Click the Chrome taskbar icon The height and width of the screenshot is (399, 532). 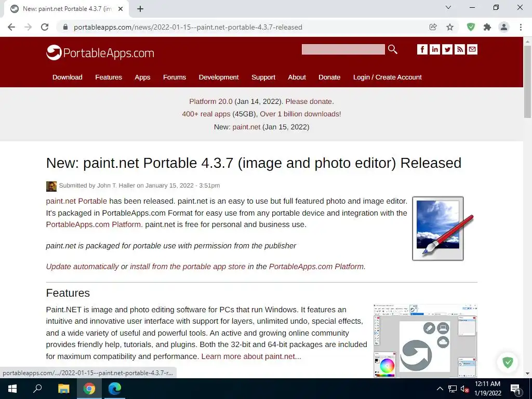(x=89, y=389)
